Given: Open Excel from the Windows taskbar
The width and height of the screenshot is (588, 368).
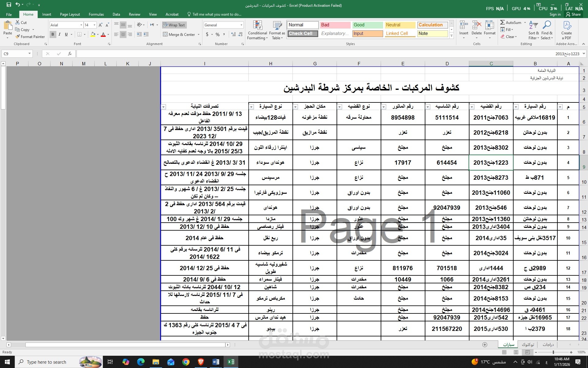Looking at the screenshot, I should [231, 362].
